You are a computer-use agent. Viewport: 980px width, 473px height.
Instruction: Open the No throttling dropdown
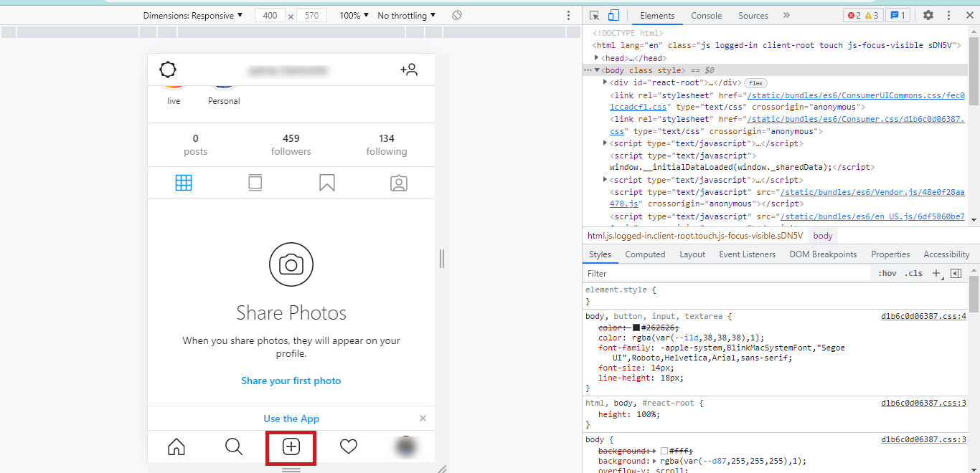pyautogui.click(x=406, y=15)
